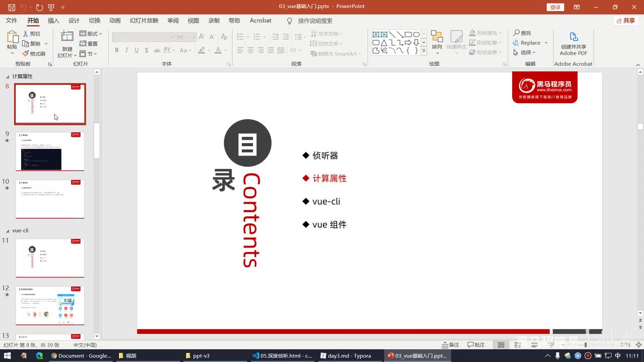
Task: Toggle Bold formatting
Action: click(x=117, y=50)
